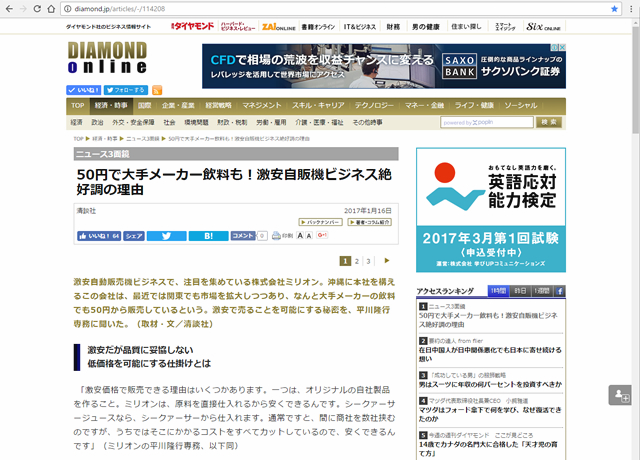Click the Facebook いいね! button in the share bar
Image resolution: width=640 pixels, height=460 pixels.
99,236
